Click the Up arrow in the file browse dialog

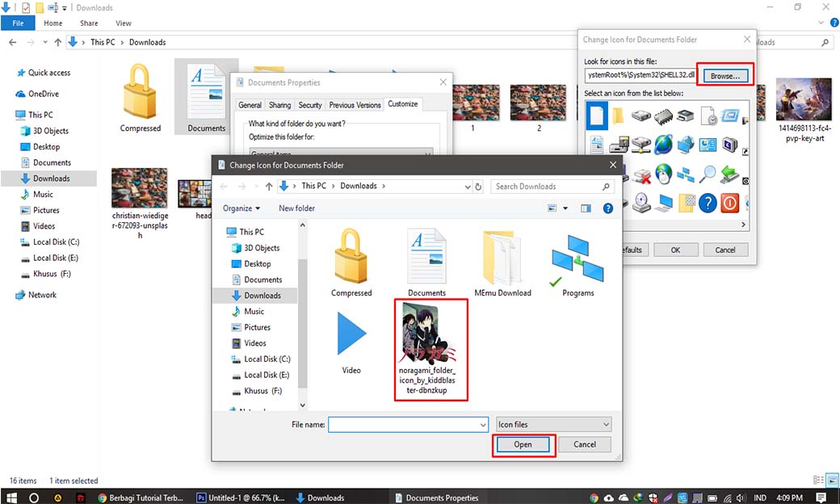click(269, 187)
